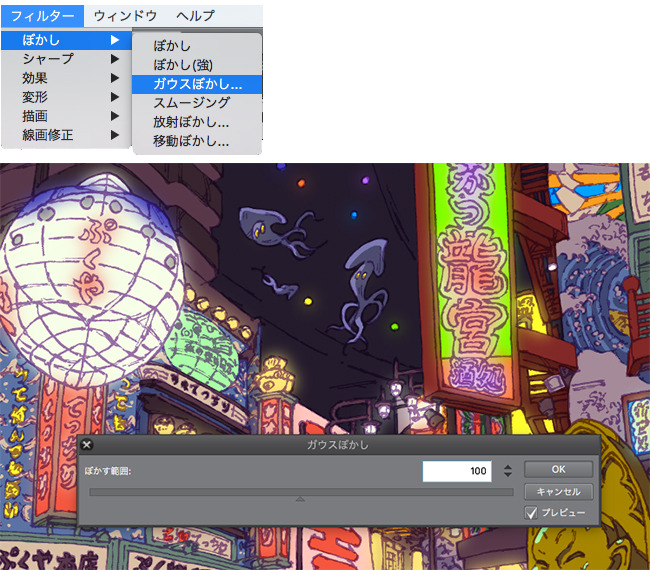
Task: Select the ぼかし submenu entry in フィルター menu
Action: [x=66, y=40]
